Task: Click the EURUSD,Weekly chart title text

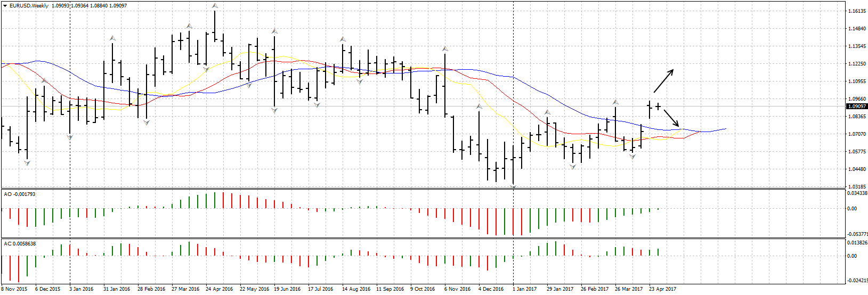Action: 29,5
